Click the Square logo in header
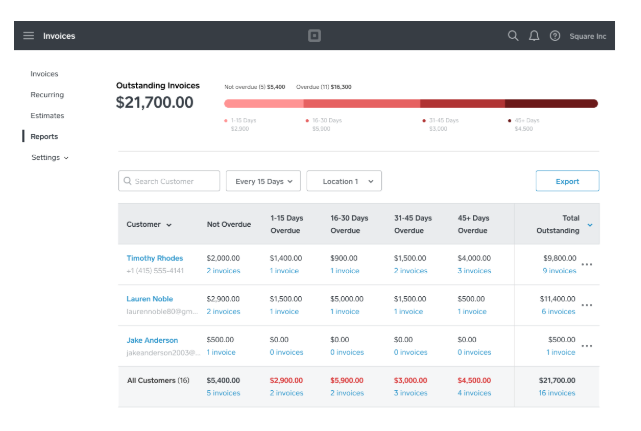This screenshot has width=641, height=431. (x=314, y=36)
